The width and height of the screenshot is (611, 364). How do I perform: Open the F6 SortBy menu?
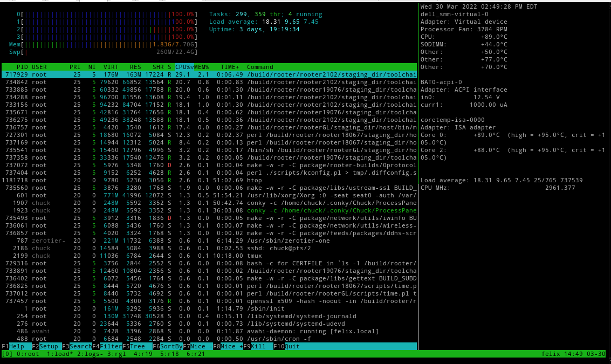click(170, 346)
